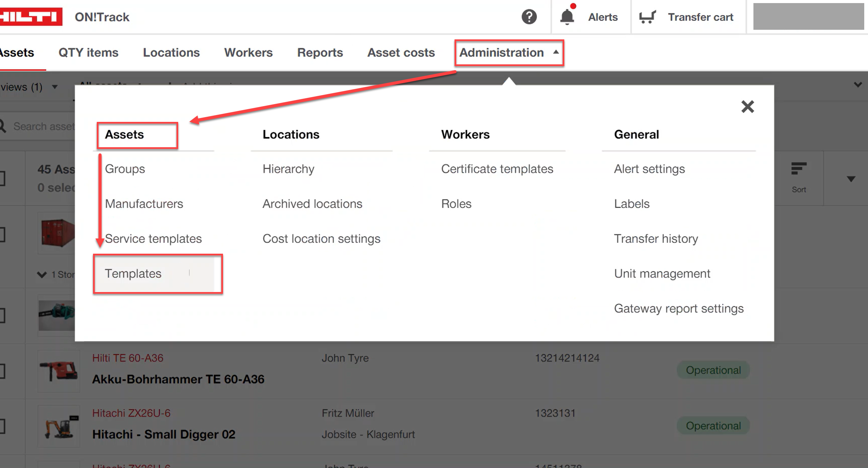Close the Administration menu with X
The height and width of the screenshot is (468, 868).
[747, 107]
